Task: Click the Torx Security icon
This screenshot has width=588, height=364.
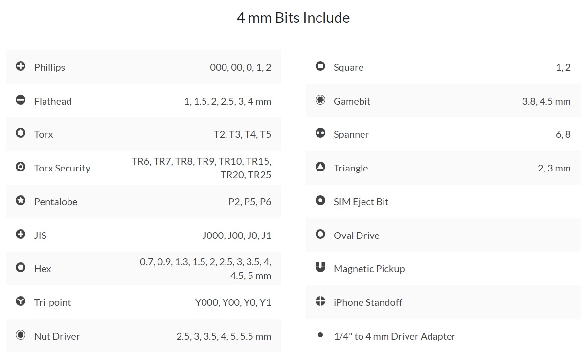Action: click(x=21, y=167)
